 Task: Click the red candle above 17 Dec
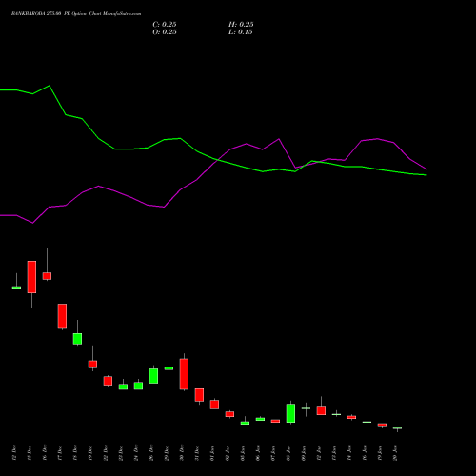click(62, 316)
